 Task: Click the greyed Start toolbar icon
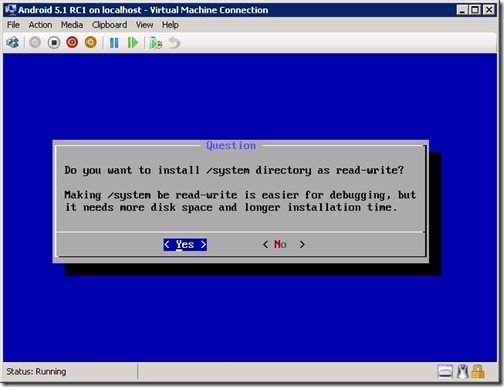click(35, 43)
